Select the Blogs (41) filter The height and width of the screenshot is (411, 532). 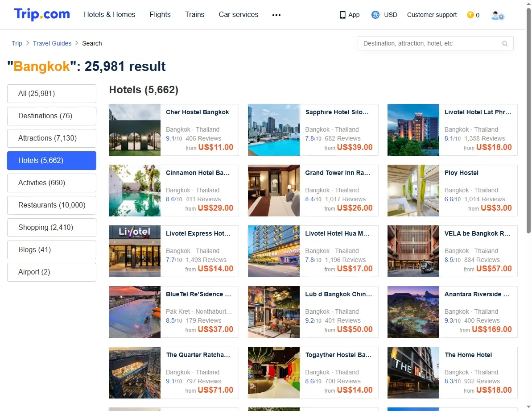[x=52, y=250]
